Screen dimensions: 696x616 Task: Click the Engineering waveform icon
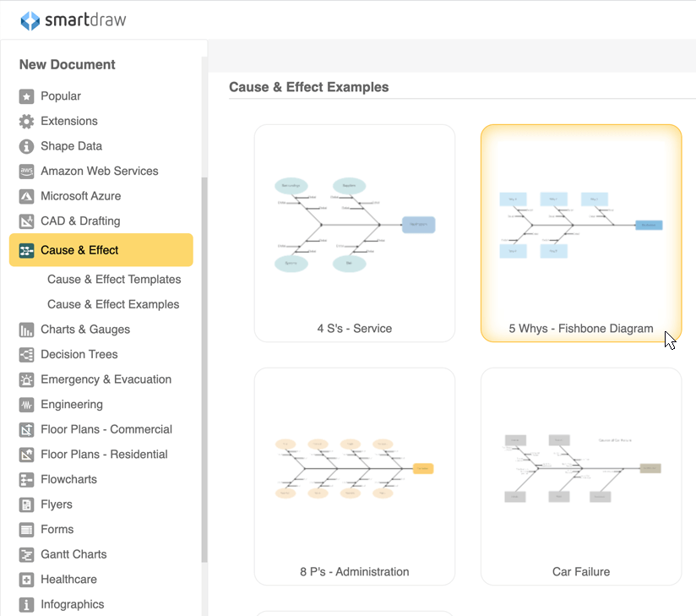tap(27, 405)
